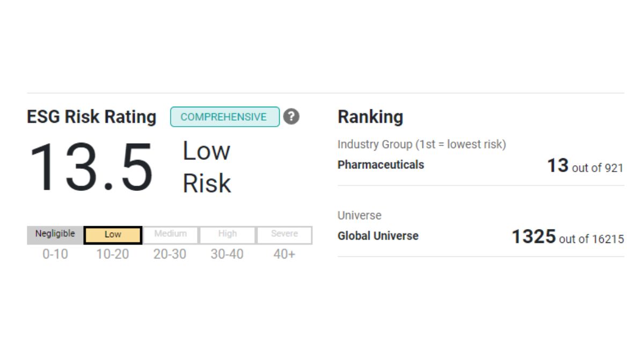Click the 1325 out of 16215 ranking
The height and width of the screenshot is (362, 644).
click(568, 237)
